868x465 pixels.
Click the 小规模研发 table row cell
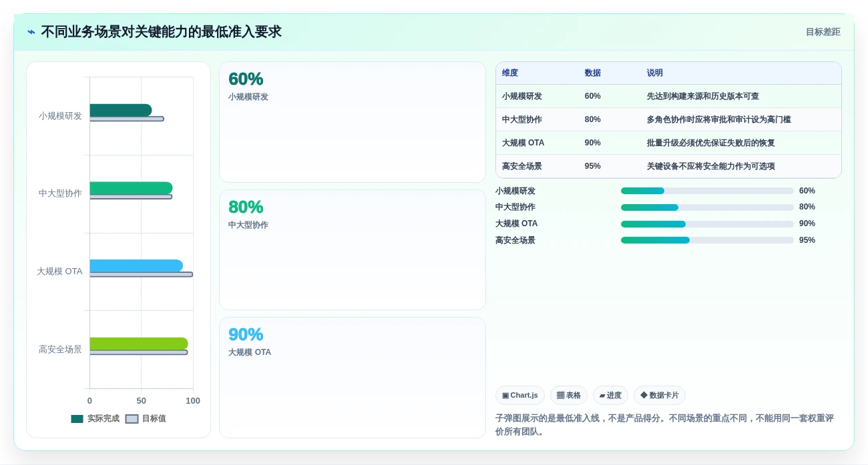click(x=522, y=96)
